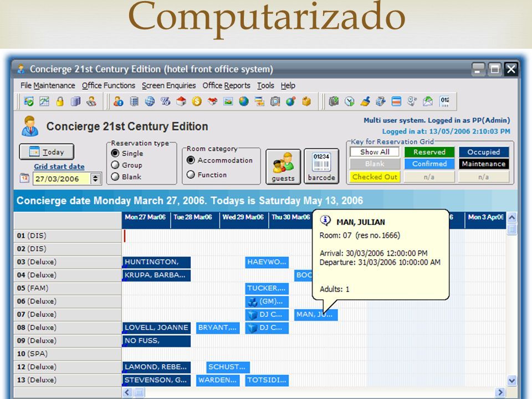This screenshot has width=532, height=399.
Task: Click the blue wireframe globe toolbar icon
Action: pyautogui.click(x=150, y=101)
